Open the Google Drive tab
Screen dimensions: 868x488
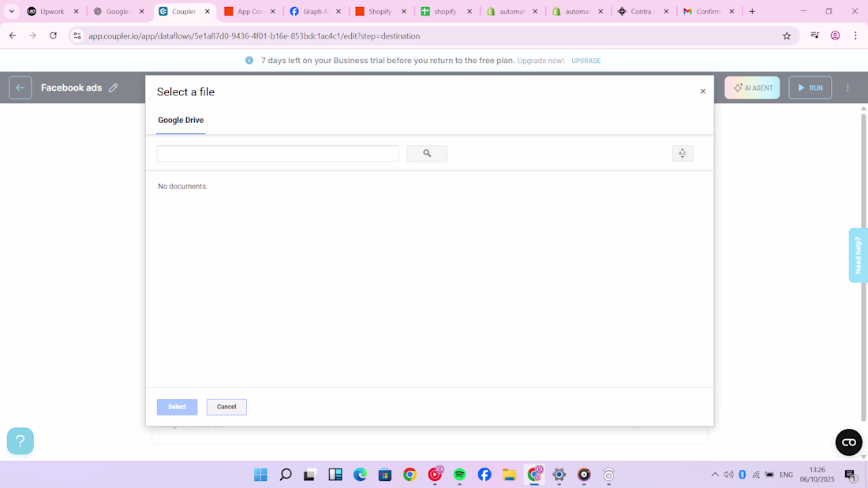coord(181,120)
